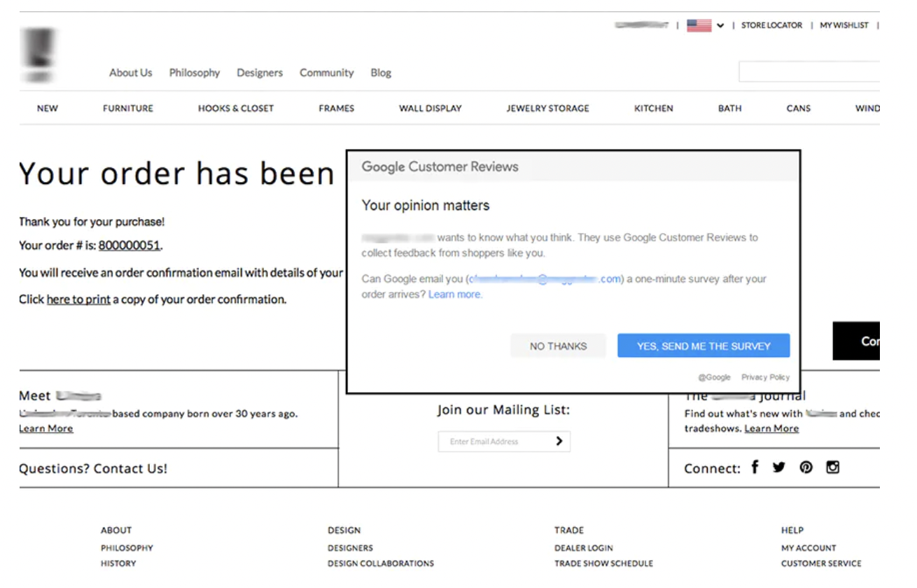
Task: Open the FURNITURE menu category
Action: [127, 108]
